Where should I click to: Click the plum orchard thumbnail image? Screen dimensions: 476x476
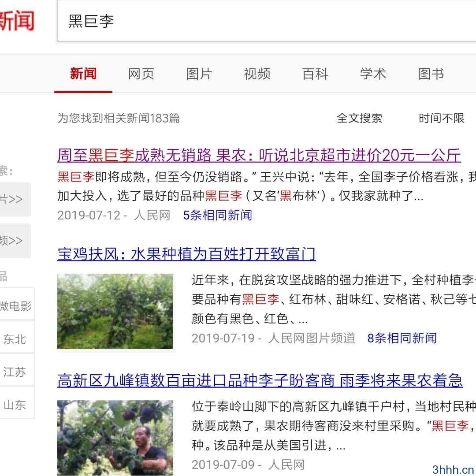115,311
